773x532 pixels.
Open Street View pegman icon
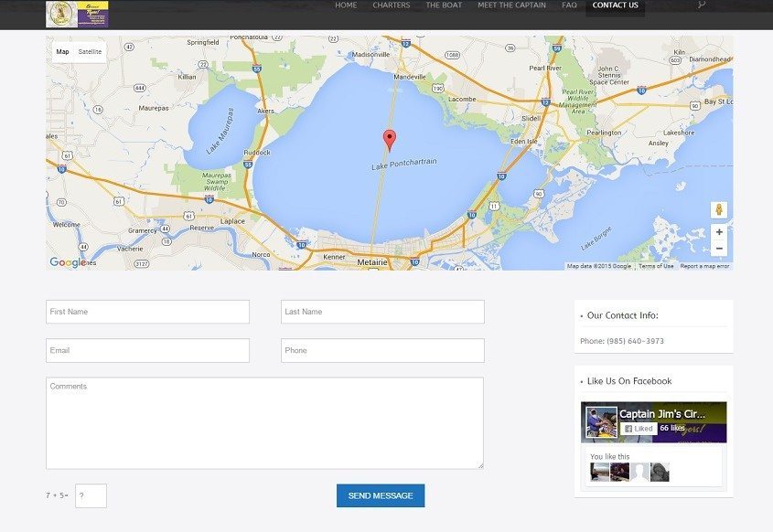click(719, 209)
